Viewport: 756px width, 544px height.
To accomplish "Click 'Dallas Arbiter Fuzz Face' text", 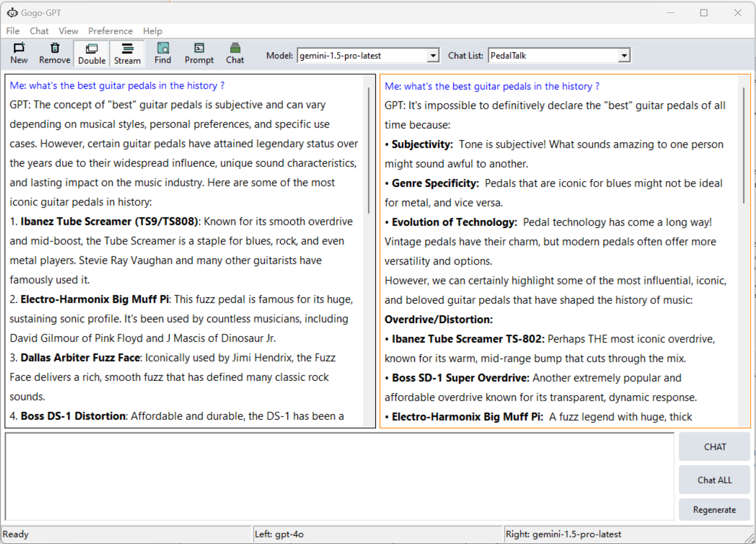I will point(80,358).
